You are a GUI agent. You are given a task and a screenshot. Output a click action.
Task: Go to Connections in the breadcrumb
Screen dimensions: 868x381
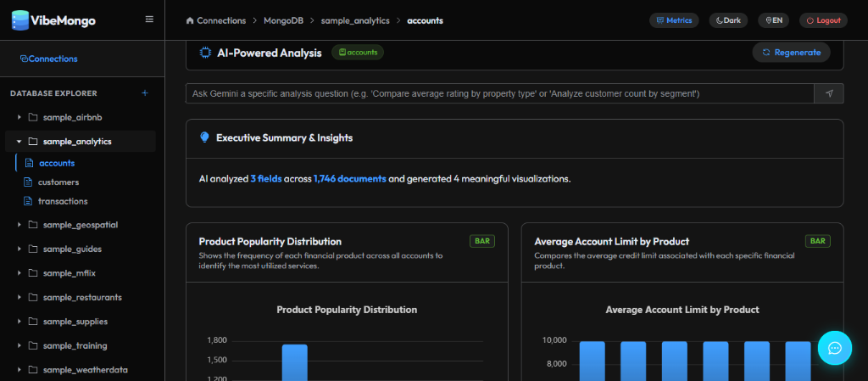pos(221,20)
